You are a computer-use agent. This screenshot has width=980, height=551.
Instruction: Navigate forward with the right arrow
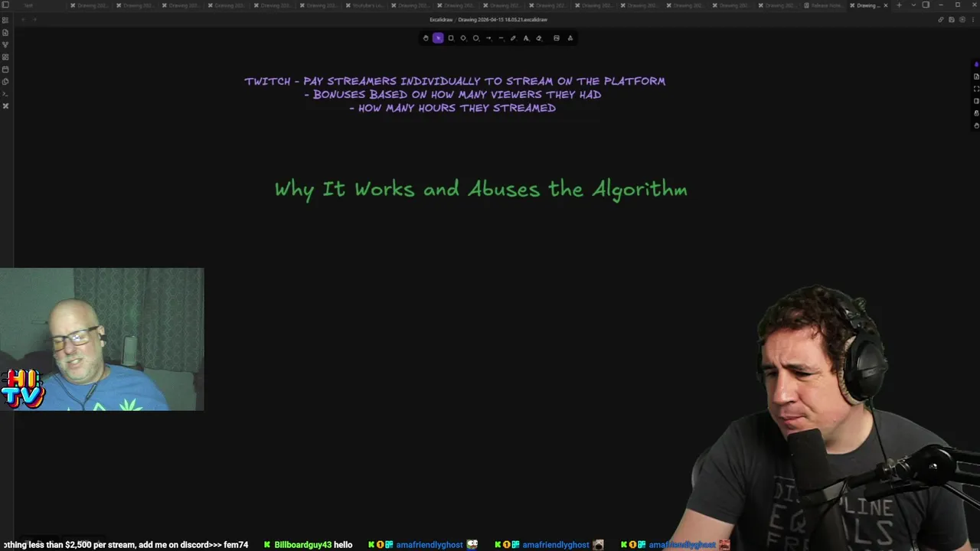[34, 20]
